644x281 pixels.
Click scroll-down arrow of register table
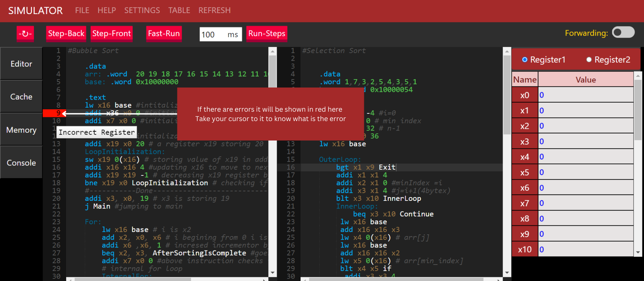[x=638, y=252]
